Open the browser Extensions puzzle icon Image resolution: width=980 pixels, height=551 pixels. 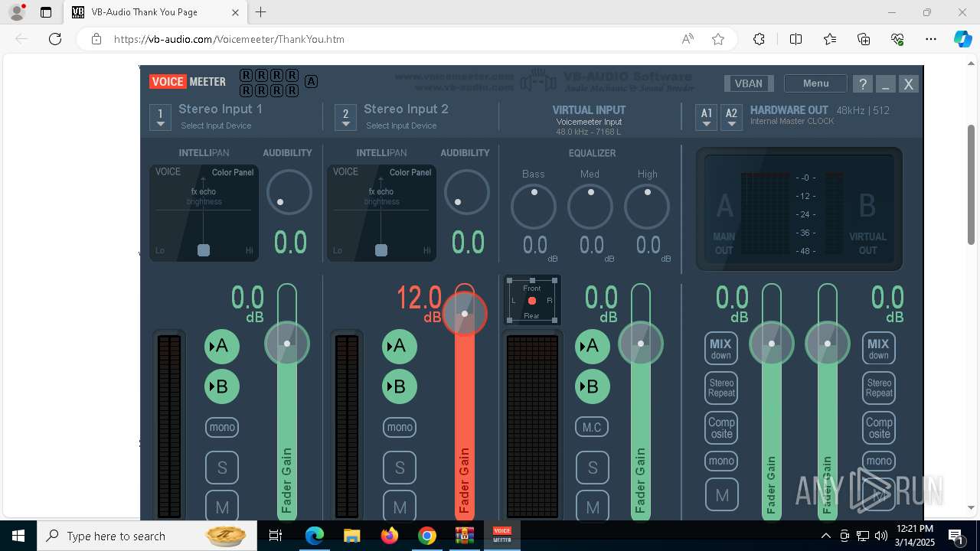(x=759, y=39)
